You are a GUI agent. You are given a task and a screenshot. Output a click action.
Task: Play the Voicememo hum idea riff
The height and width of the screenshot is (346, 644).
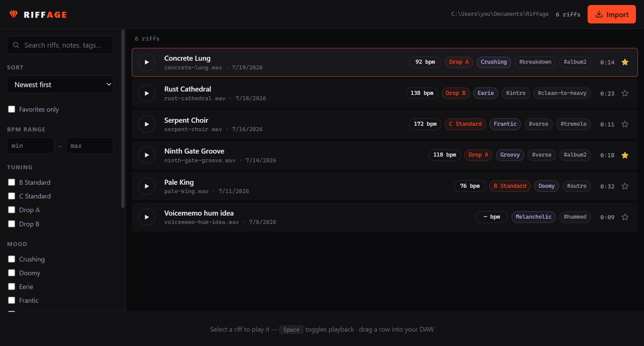147,217
